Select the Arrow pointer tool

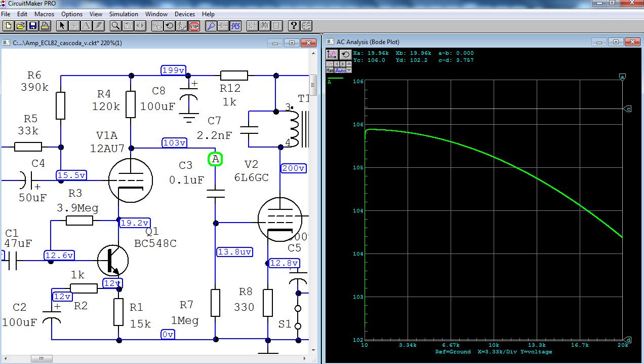[62, 26]
